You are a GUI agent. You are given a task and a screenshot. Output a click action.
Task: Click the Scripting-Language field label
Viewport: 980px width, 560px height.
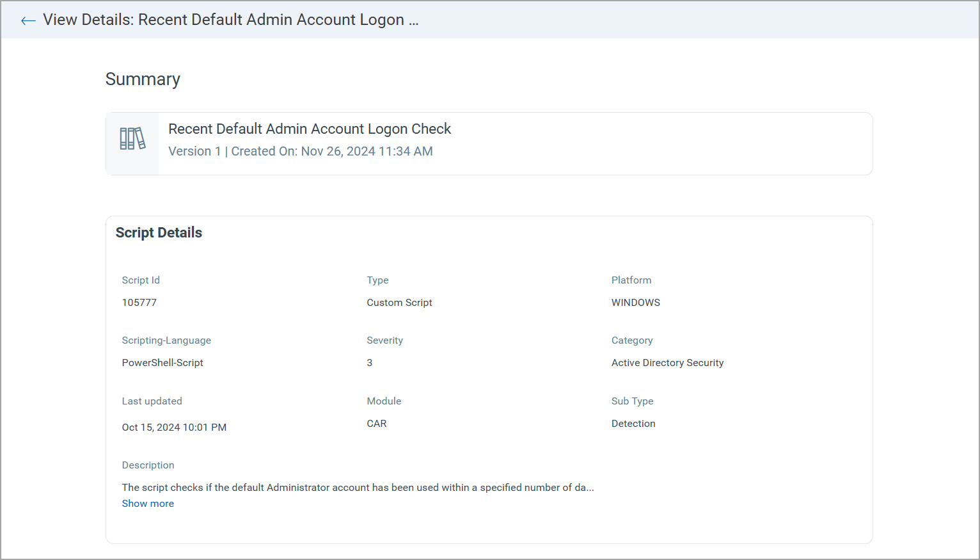tap(166, 340)
